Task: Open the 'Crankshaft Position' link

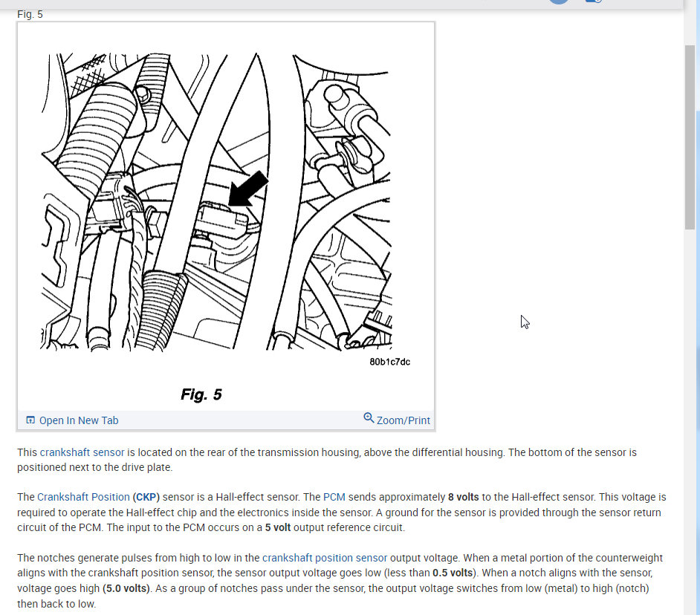Action: point(83,497)
